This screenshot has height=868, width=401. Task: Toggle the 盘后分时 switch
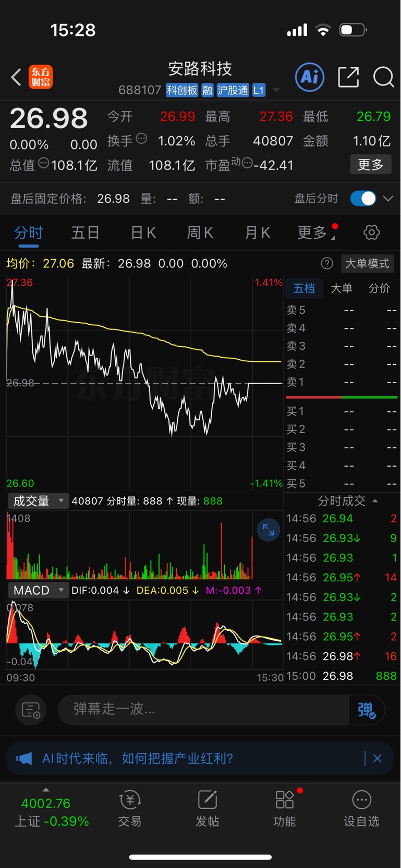(x=363, y=199)
